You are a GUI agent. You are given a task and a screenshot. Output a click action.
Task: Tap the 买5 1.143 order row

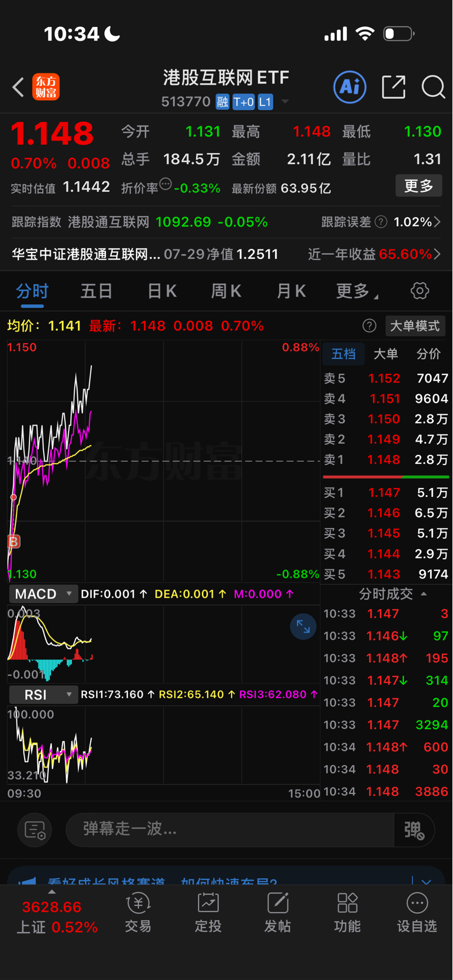386,574
